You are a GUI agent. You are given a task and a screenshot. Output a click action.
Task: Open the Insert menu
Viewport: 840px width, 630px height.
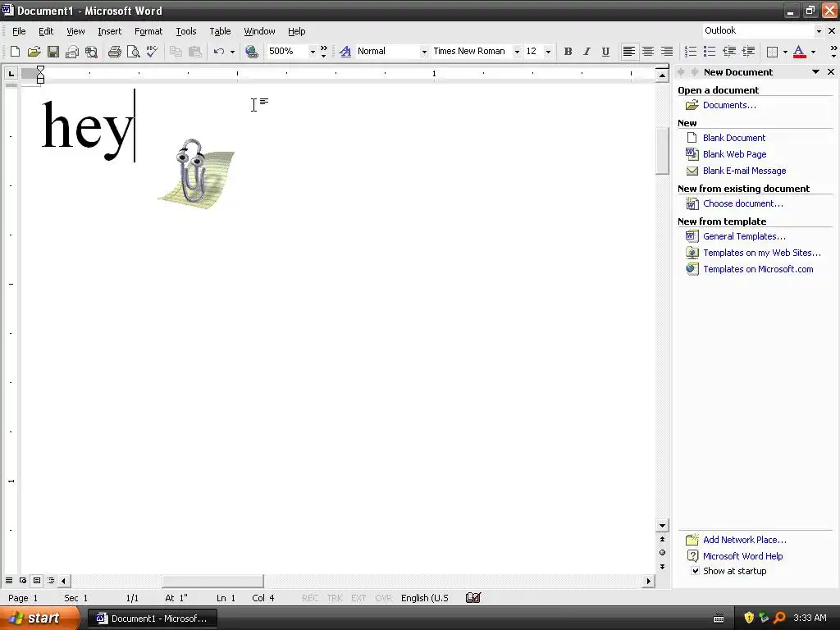pyautogui.click(x=109, y=32)
